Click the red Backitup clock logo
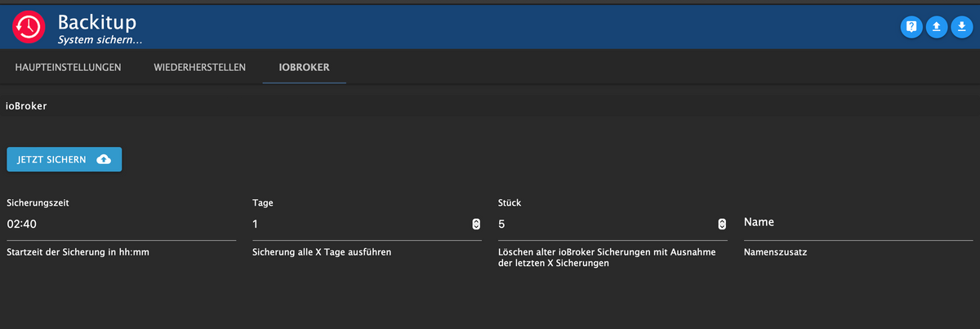 click(x=28, y=27)
